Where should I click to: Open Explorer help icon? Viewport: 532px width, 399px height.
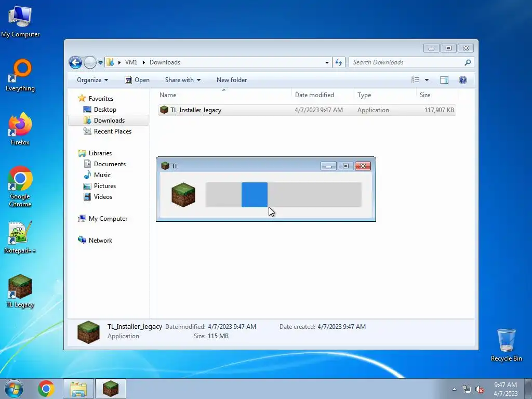click(x=463, y=80)
